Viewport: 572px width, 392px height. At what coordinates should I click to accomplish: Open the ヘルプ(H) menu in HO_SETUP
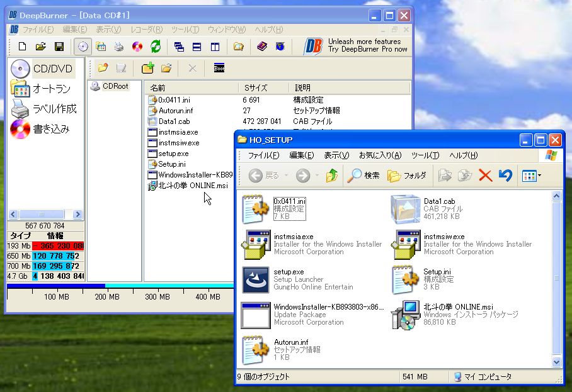[x=463, y=155]
